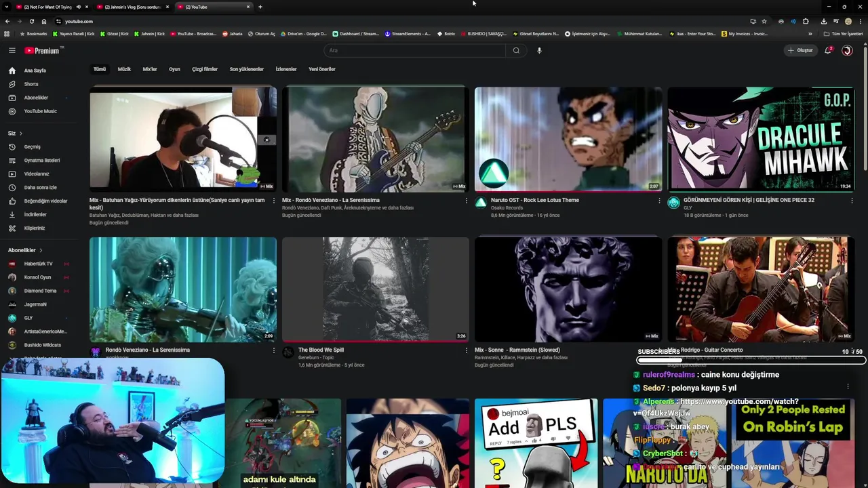This screenshot has width=868, height=488.
Task: Open Habertürk TV subscription channel
Action: [39, 264]
